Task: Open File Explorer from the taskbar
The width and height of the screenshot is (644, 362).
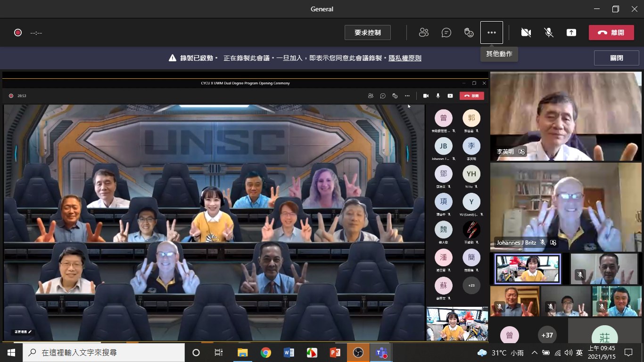Action: 243,353
